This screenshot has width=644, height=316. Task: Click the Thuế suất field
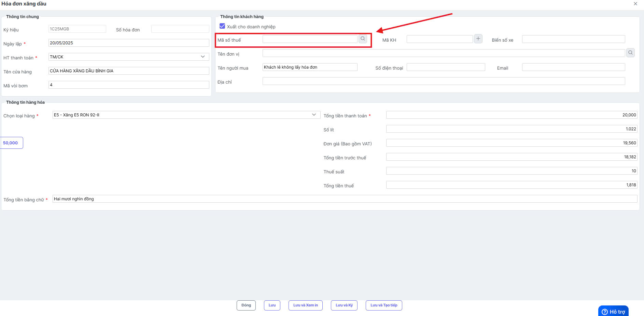point(512,171)
